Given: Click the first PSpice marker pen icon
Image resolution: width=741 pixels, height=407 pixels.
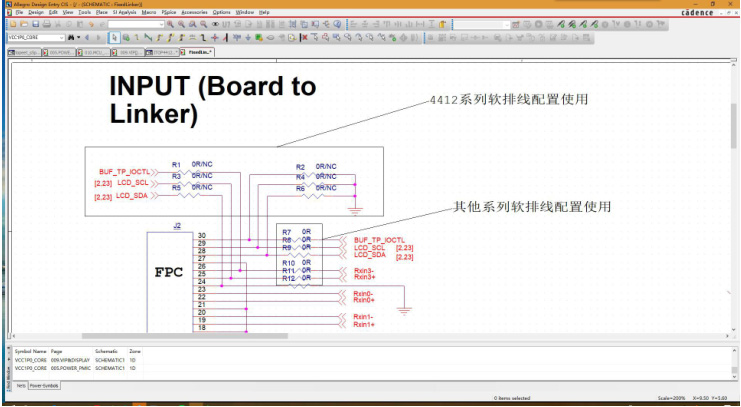Looking at the screenshot, I should pos(561,24).
